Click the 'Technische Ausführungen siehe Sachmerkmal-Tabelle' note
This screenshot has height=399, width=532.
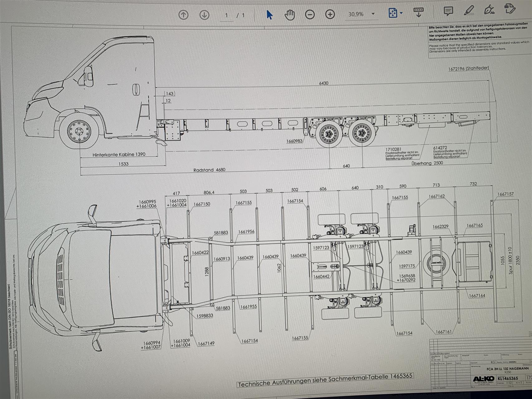tap(325, 379)
